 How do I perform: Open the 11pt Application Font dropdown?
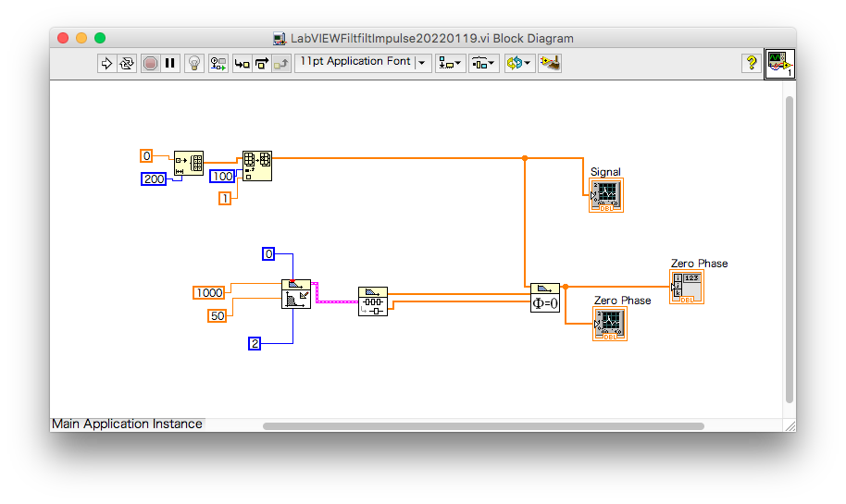coord(363,63)
